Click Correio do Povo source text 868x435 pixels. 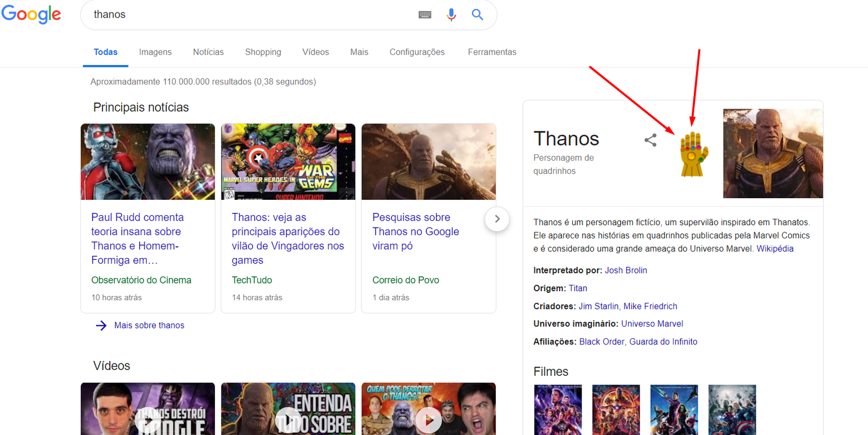pyautogui.click(x=406, y=280)
